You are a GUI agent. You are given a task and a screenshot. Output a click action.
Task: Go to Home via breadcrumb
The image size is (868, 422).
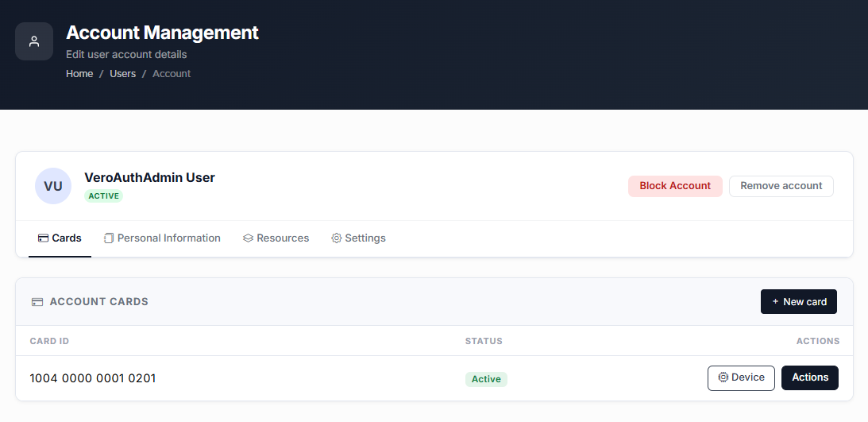coord(79,74)
